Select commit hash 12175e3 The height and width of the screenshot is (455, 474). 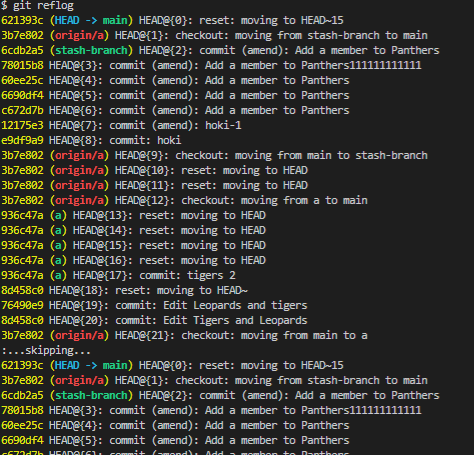22,125
